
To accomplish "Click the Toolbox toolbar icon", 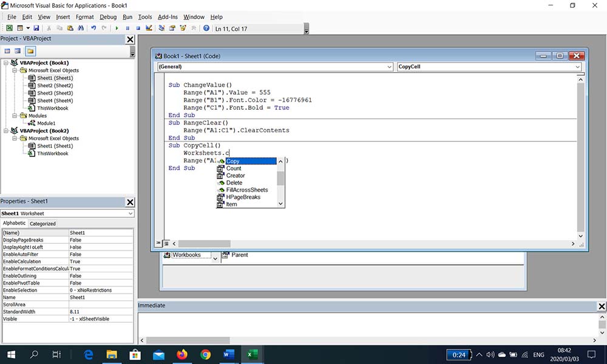I will (194, 29).
